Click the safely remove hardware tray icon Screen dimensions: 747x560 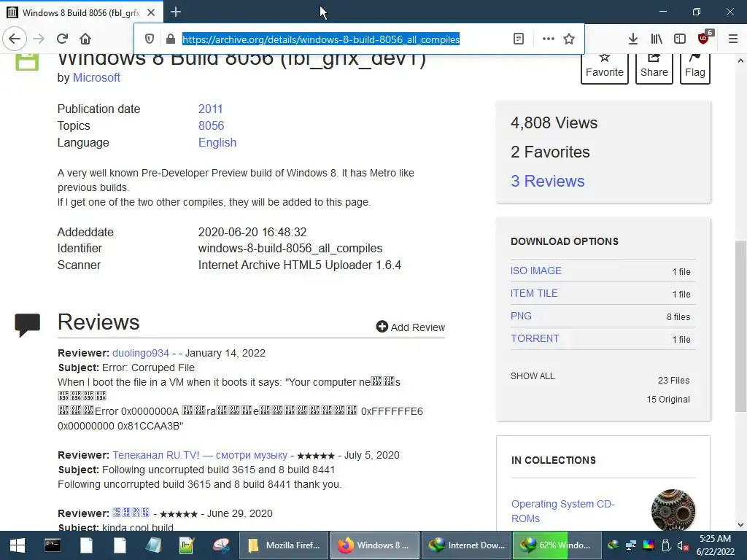pos(666,545)
